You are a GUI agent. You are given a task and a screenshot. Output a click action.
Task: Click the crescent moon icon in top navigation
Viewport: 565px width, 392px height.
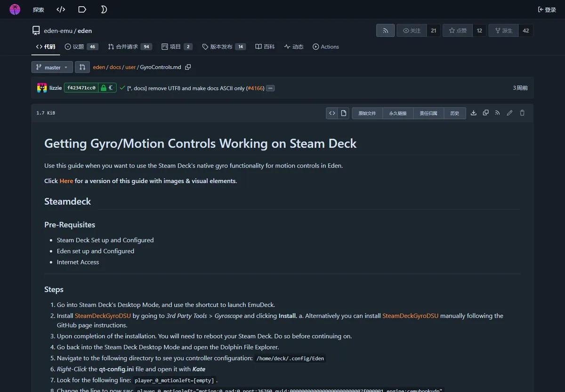(104, 9)
